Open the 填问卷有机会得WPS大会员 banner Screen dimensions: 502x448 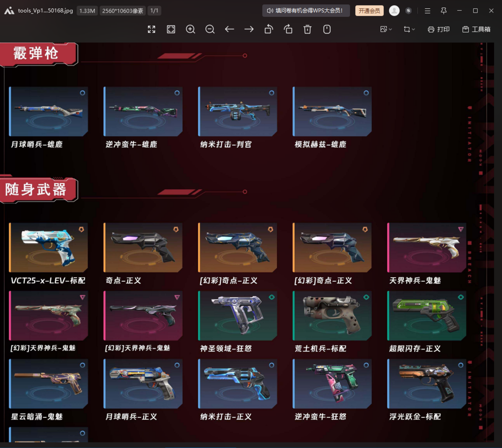[306, 11]
